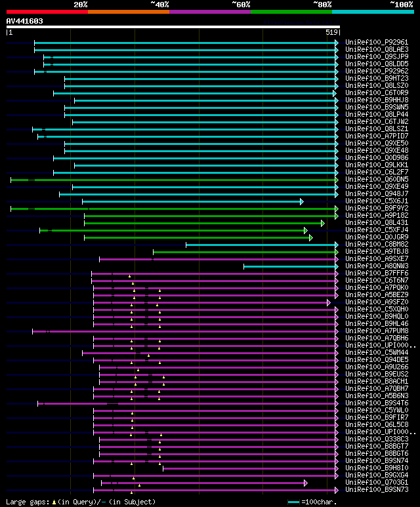Click the green arrowhead ending the Q0JGR9 bar
The height and width of the screenshot is (507, 420).
tap(311, 237)
